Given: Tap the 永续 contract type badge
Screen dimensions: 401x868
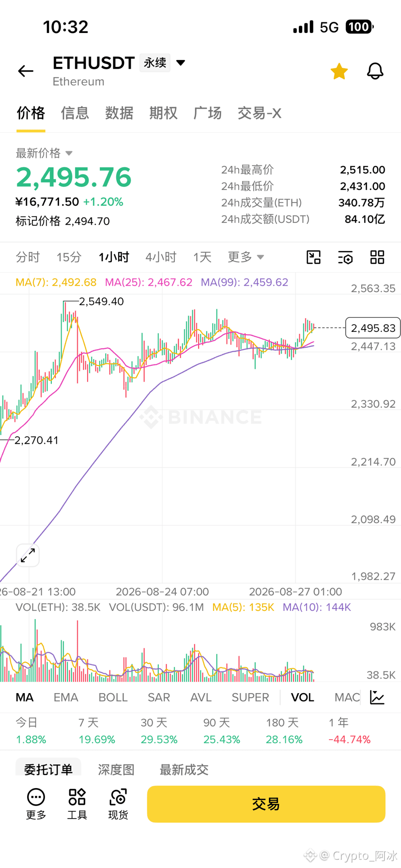Looking at the screenshot, I should (x=155, y=63).
